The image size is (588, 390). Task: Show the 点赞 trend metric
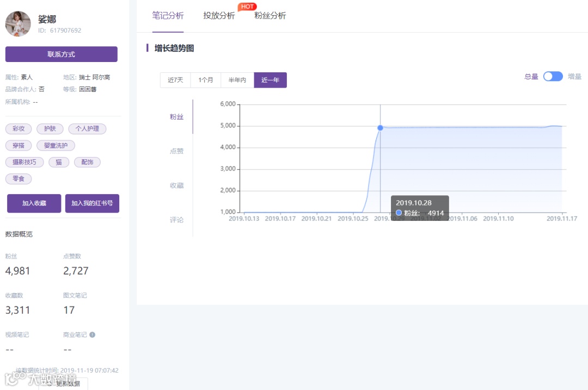tap(176, 151)
